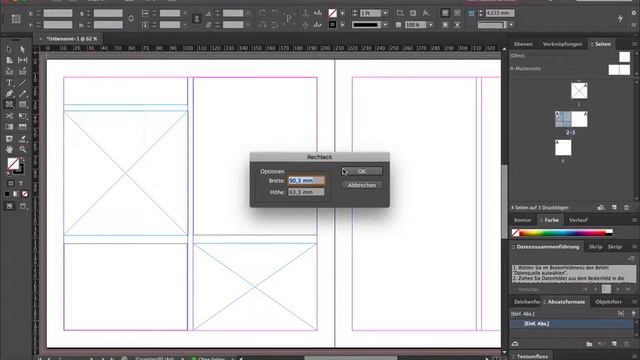The width and height of the screenshot is (640, 360).
Task: Open stroke style line dropdown
Action: [x=384, y=25]
